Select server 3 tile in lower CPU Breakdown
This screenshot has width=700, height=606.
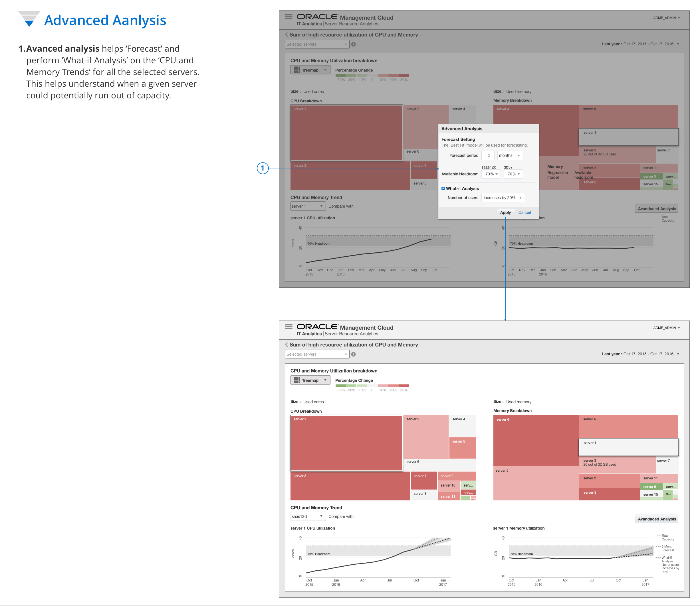(350, 486)
